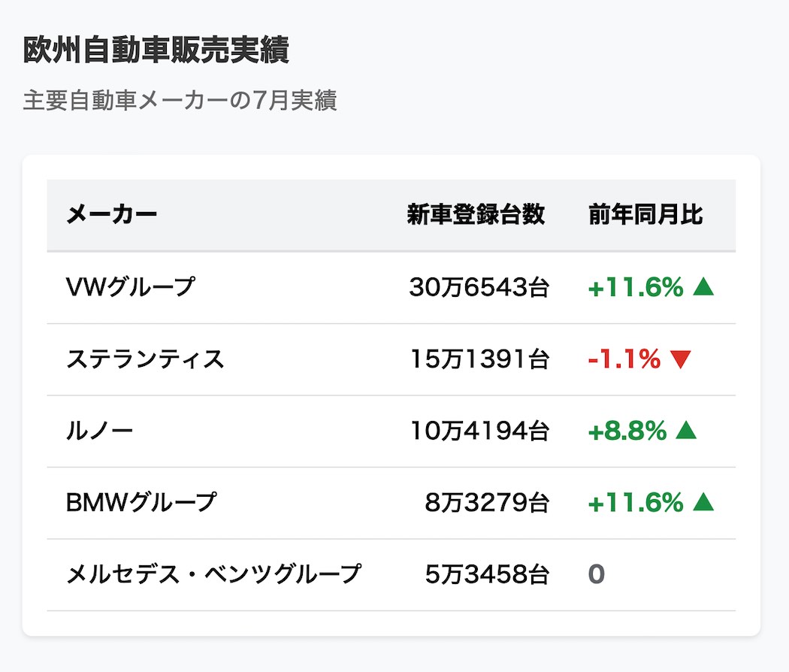The width and height of the screenshot is (789, 672).
Task: Click the subtitle 主要自動車メーカーの7月実績
Action: pyautogui.click(x=180, y=101)
